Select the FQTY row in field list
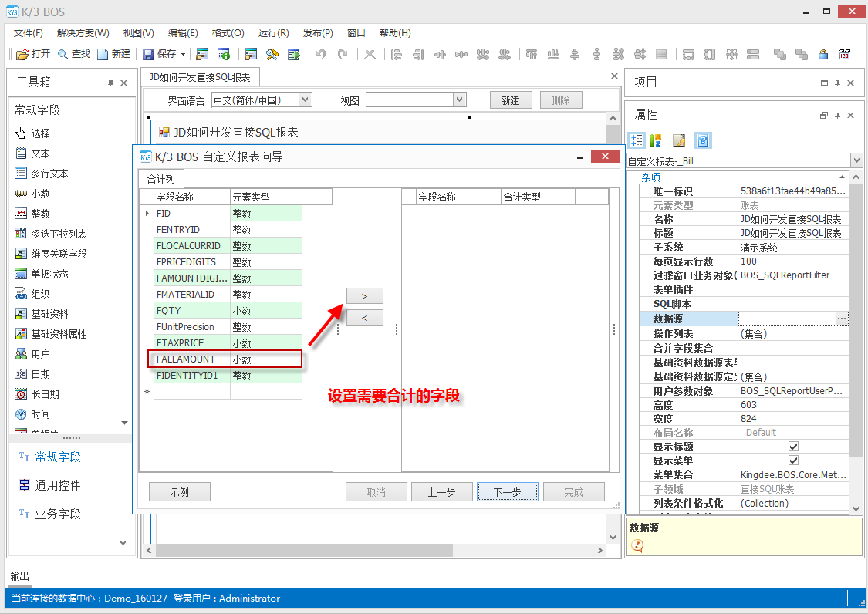The image size is (868, 614). pyautogui.click(x=228, y=311)
